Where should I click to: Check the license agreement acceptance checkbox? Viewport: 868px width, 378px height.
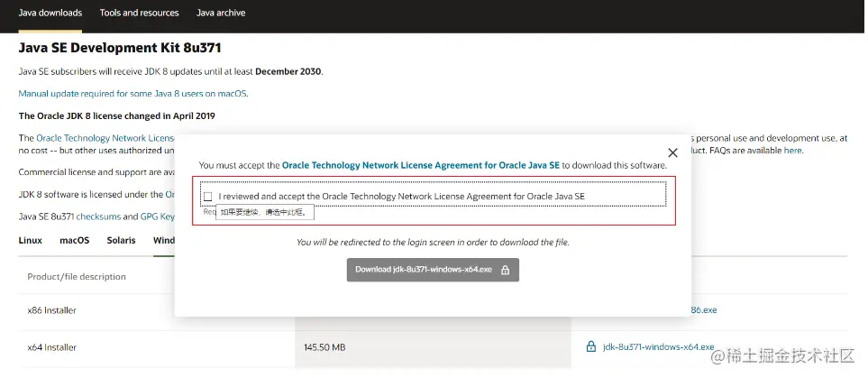207,196
